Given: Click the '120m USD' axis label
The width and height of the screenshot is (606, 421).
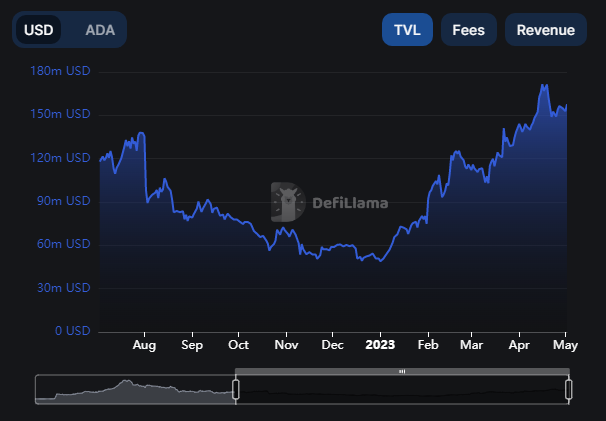Looking at the screenshot, I should tap(60, 158).
